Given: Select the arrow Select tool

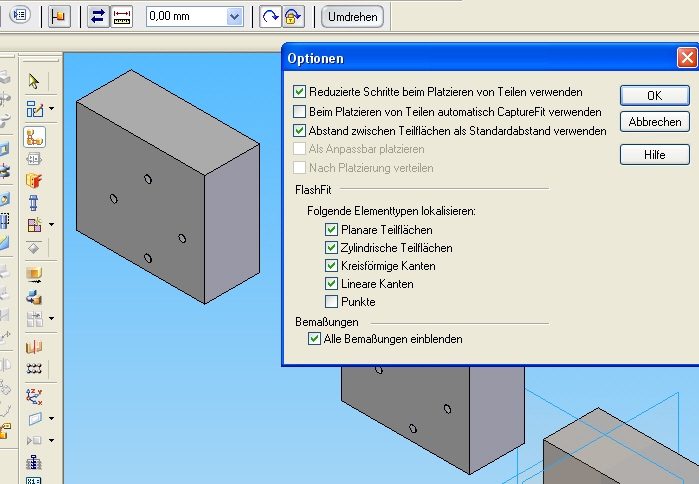Looking at the screenshot, I should pos(34,82).
